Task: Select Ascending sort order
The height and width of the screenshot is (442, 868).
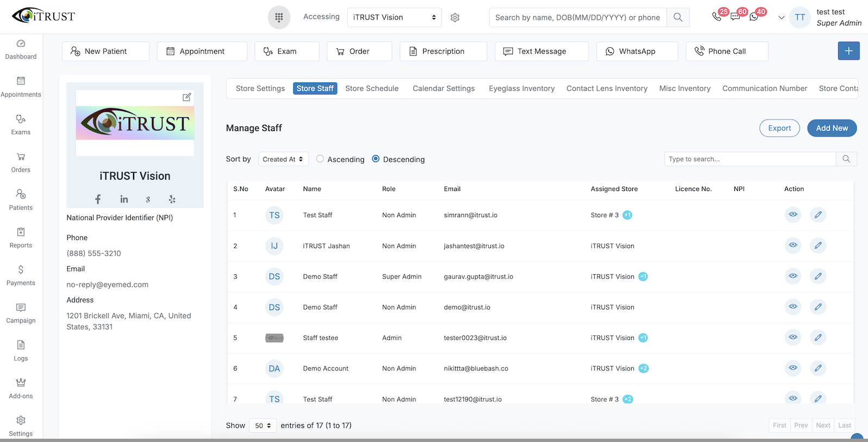Action: pos(320,159)
